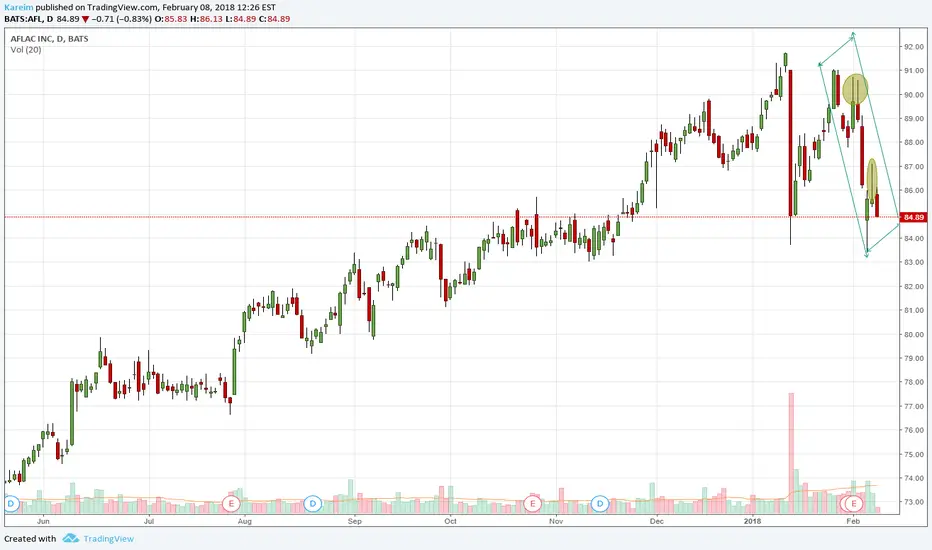Click the AFLAC INC, D, BATS legend title
The width and height of the screenshot is (932, 550).
pyautogui.click(x=49, y=39)
